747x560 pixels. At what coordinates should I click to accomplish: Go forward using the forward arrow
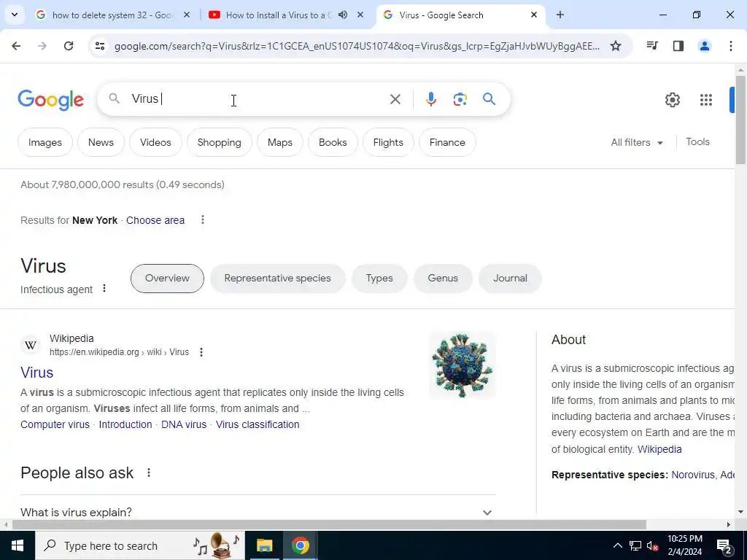[42, 46]
